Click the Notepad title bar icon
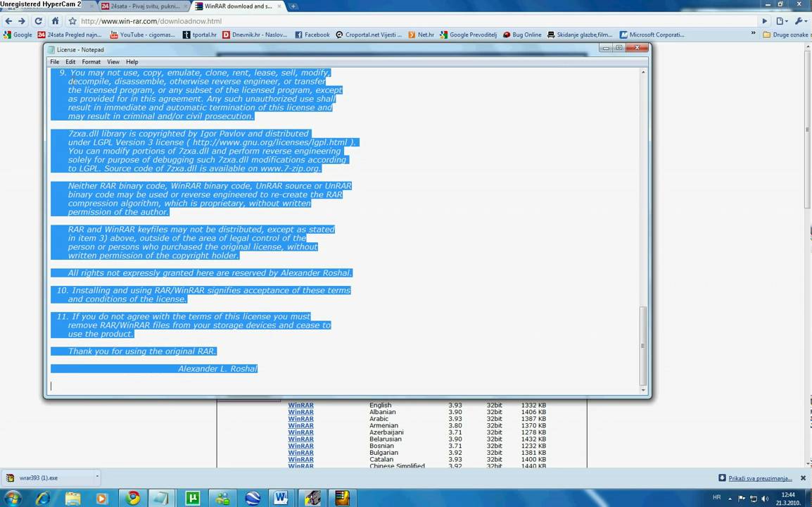 (x=51, y=50)
